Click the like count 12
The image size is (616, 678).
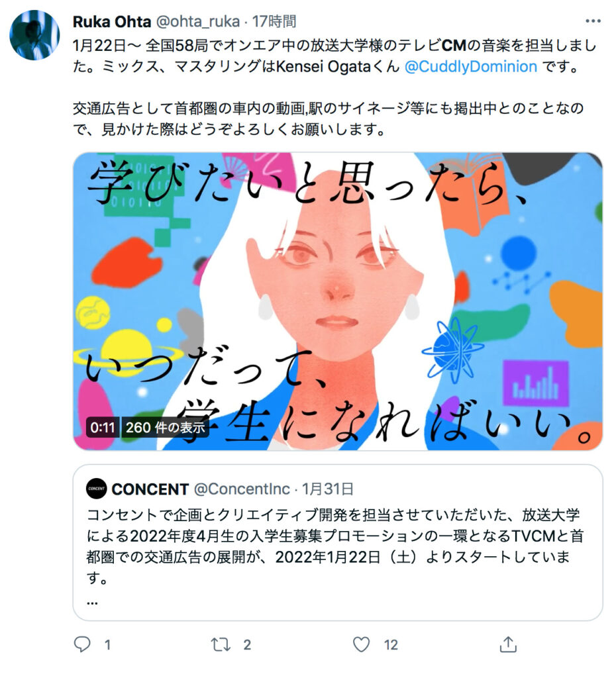point(391,645)
